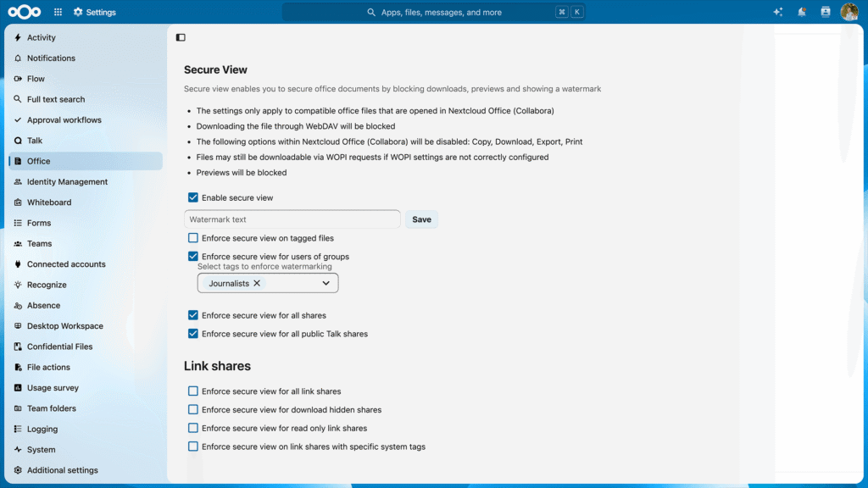Viewport: 868px width, 488px height.
Task: Open the Nextcloud Assistant sparkle icon
Action: pyautogui.click(x=778, y=12)
